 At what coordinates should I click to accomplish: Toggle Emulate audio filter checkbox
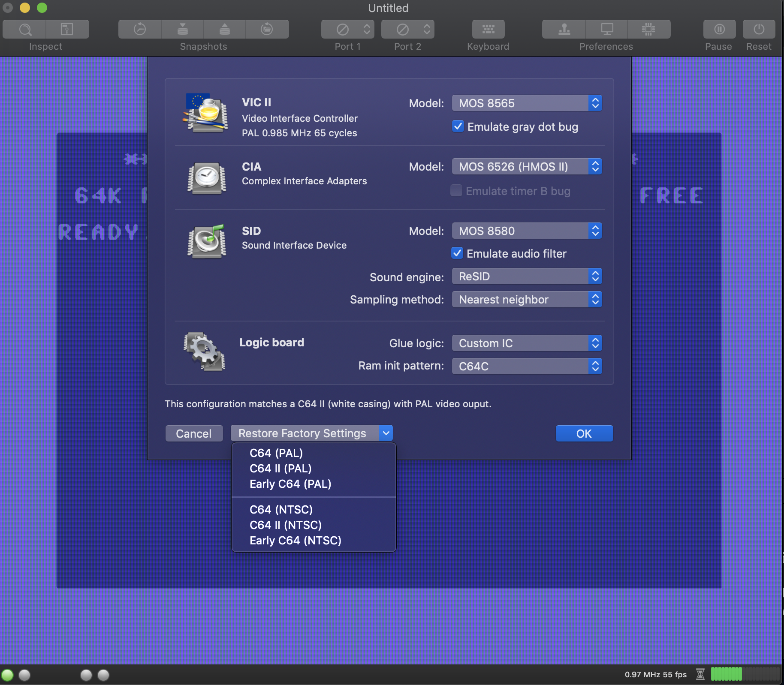click(457, 253)
